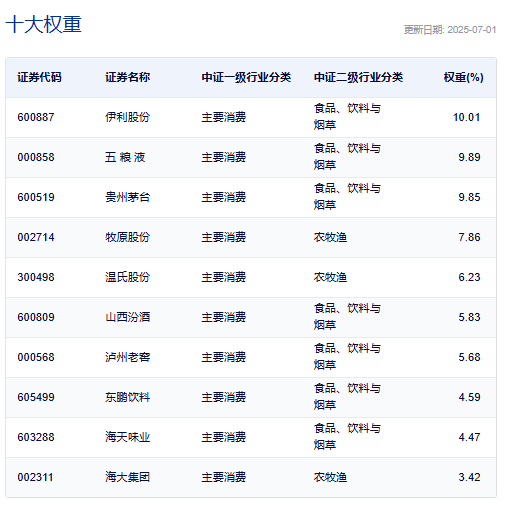Select the 温氏股份 name cell
The image size is (511, 513).
128,277
